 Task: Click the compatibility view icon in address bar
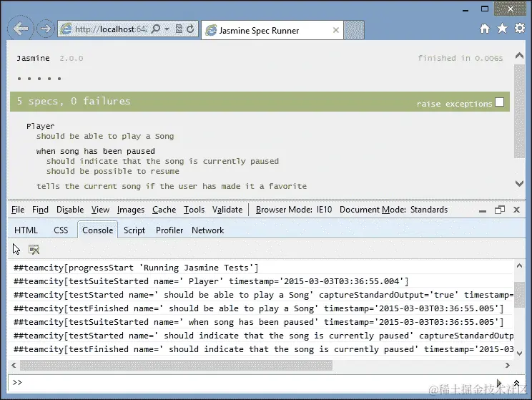[179, 29]
